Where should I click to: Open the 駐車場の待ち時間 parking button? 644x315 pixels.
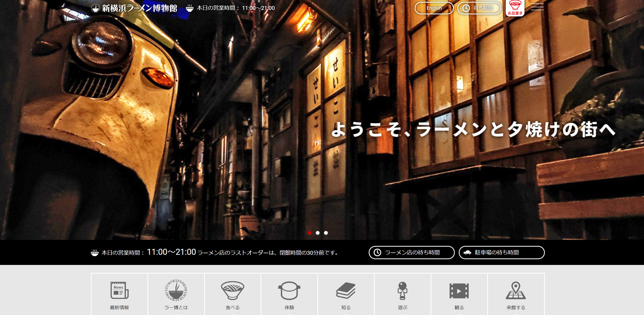click(x=502, y=252)
